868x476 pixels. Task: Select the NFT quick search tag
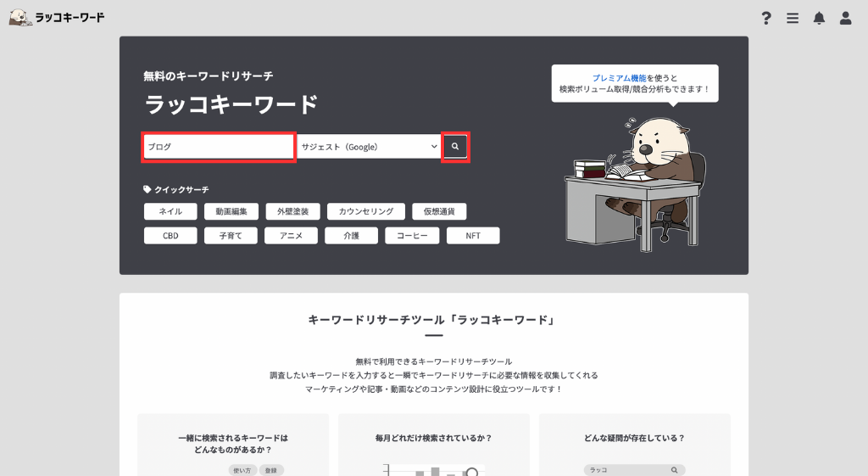coord(473,236)
